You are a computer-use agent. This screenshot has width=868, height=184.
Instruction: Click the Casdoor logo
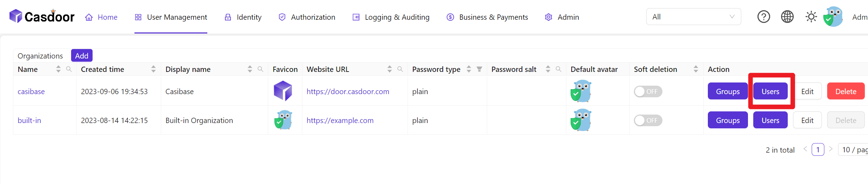coord(42,17)
